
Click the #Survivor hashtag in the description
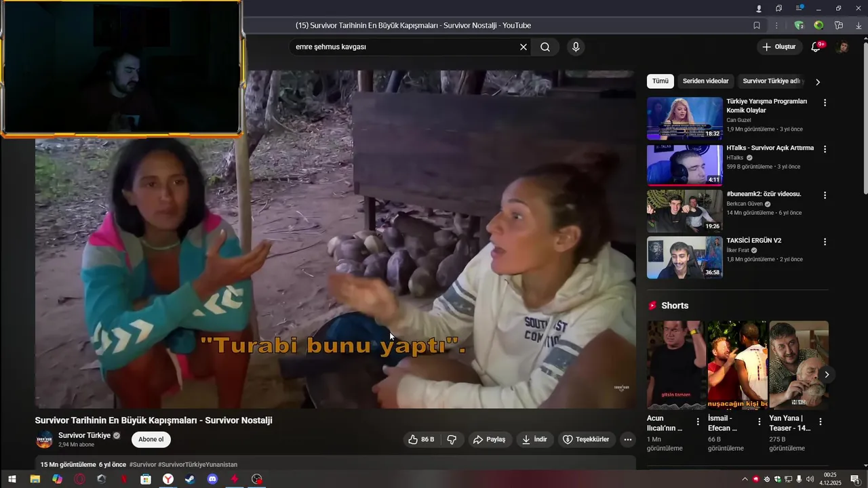click(x=142, y=464)
